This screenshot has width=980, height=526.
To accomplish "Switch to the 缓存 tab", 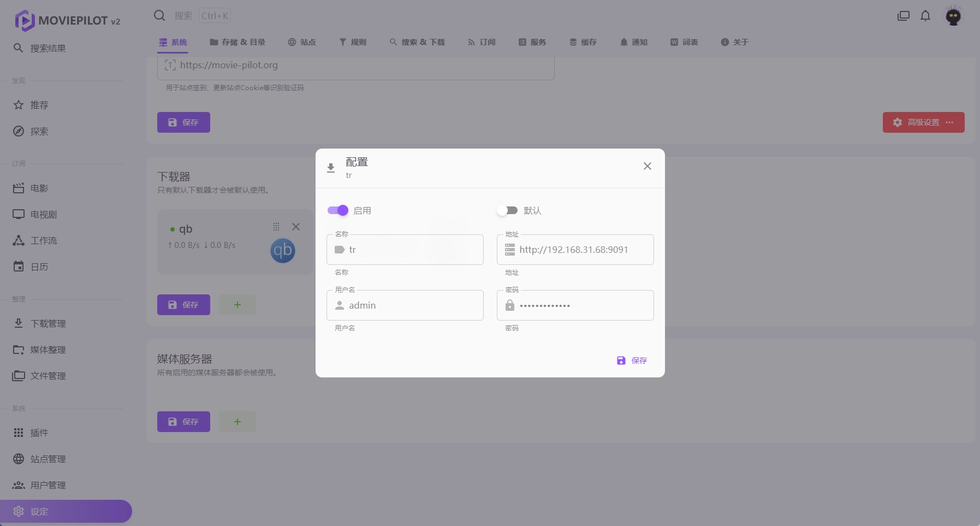I will [x=583, y=42].
